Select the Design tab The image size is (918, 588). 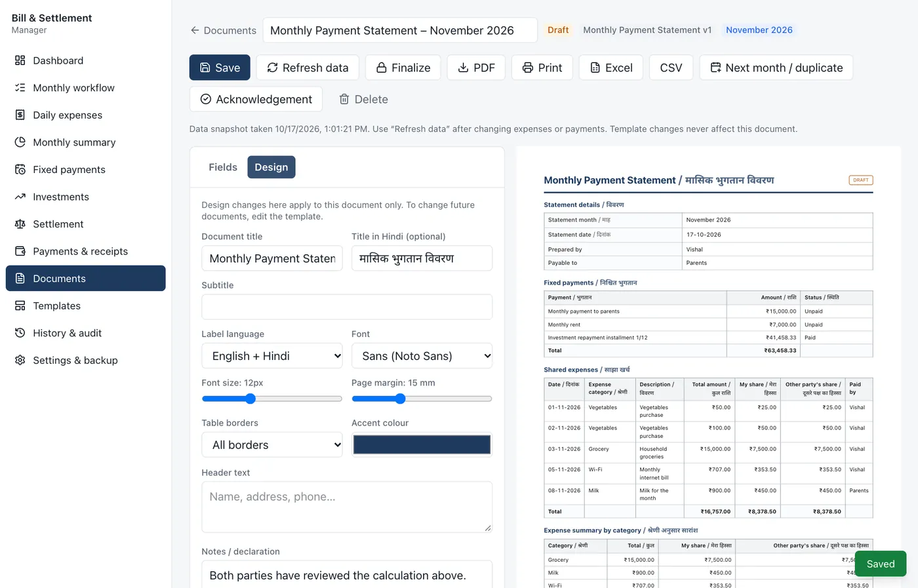coord(271,167)
